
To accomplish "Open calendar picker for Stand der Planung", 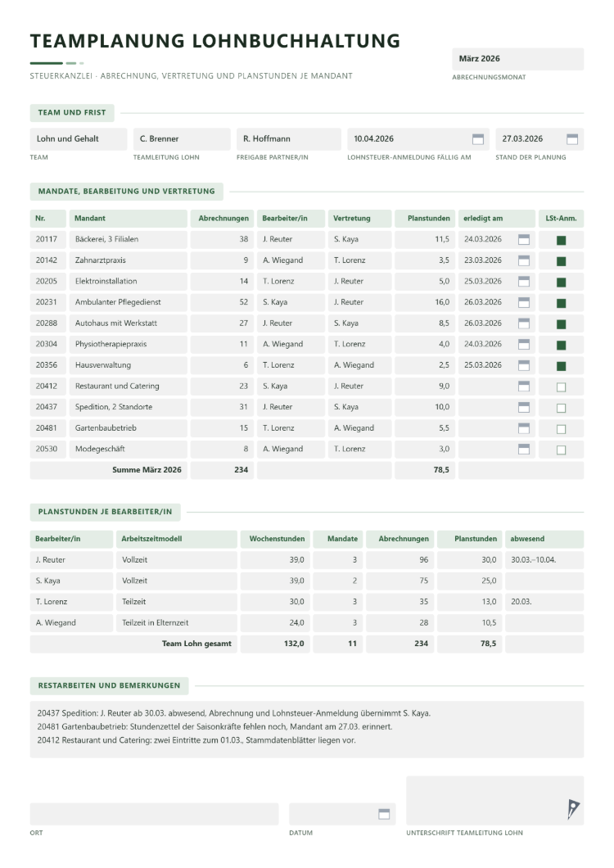I will pos(572,139).
